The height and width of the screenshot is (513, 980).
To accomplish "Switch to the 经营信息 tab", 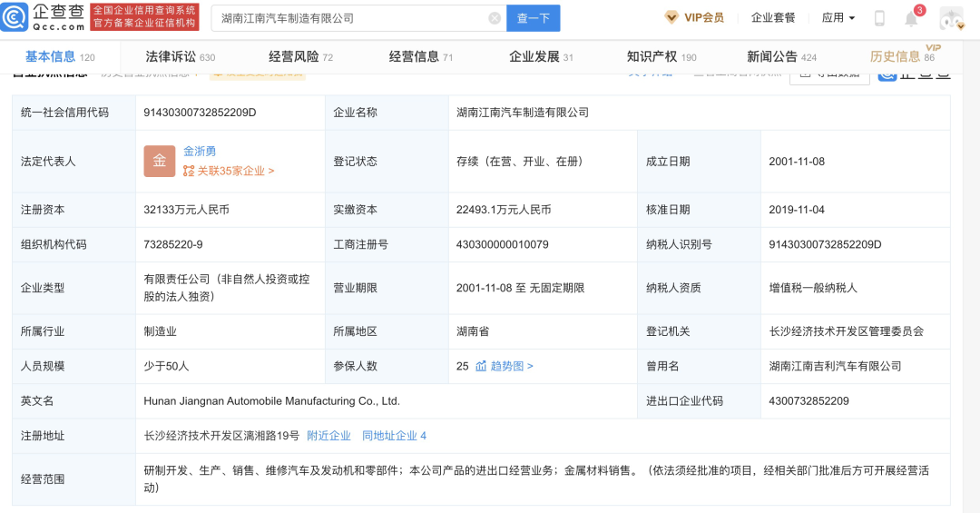I will click(421, 57).
